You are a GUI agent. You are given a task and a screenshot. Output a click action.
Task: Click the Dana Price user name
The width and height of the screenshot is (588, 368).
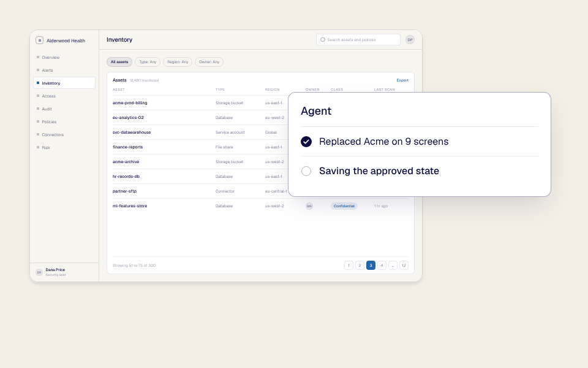click(x=55, y=270)
